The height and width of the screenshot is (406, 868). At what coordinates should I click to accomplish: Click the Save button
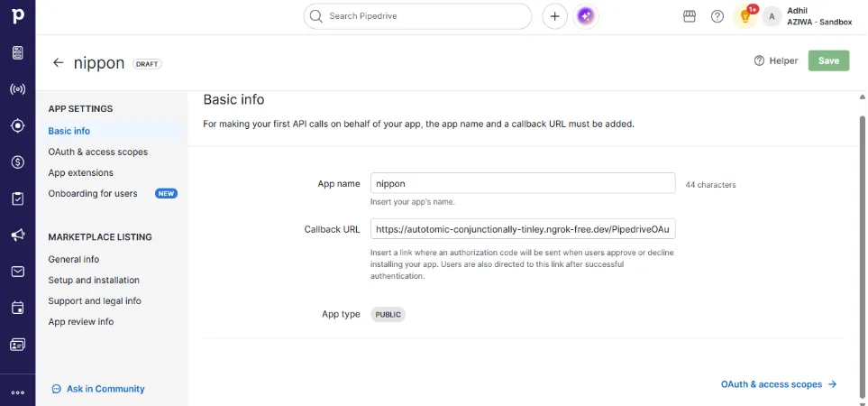[828, 61]
